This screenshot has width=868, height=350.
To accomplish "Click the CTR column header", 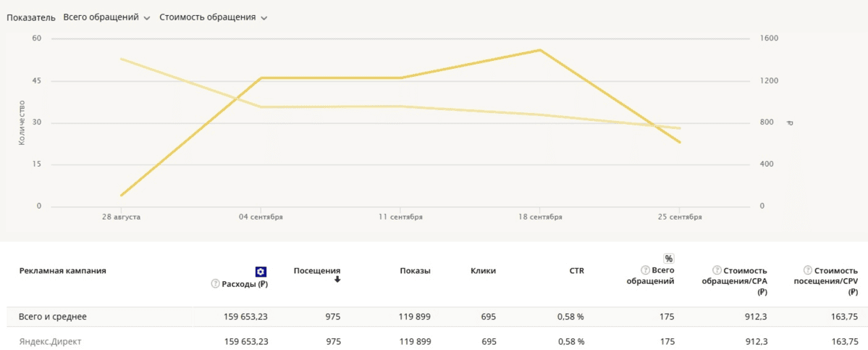I will tap(576, 271).
